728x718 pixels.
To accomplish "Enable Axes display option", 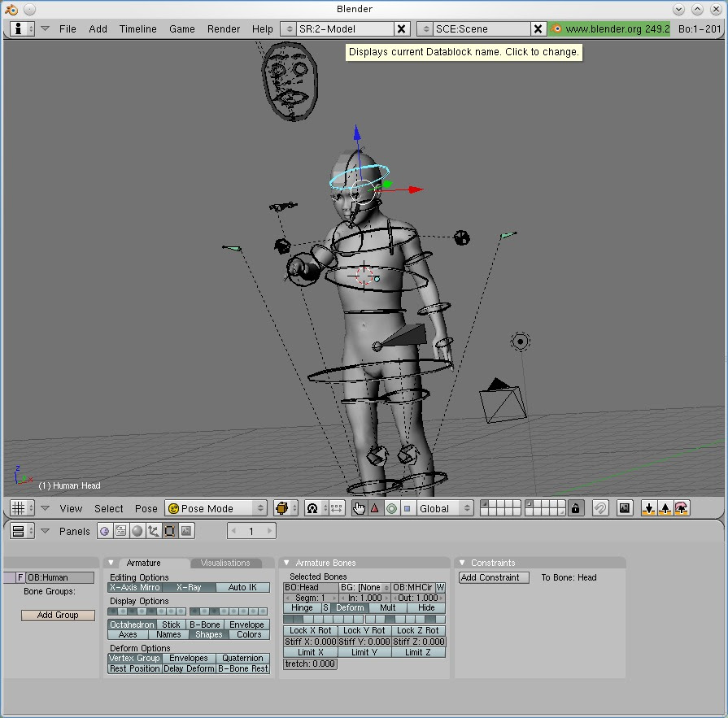I will [129, 634].
